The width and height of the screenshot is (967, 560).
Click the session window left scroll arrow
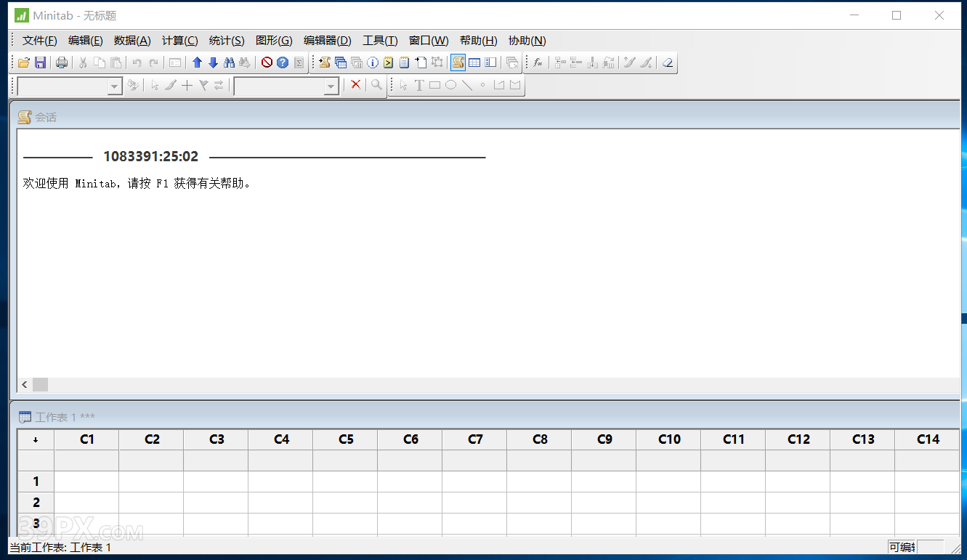pos(25,384)
